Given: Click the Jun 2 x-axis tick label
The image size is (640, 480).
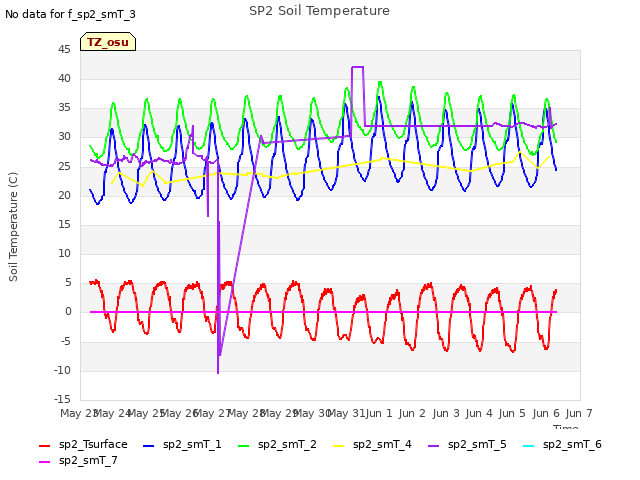Looking at the screenshot, I should pos(412,413).
